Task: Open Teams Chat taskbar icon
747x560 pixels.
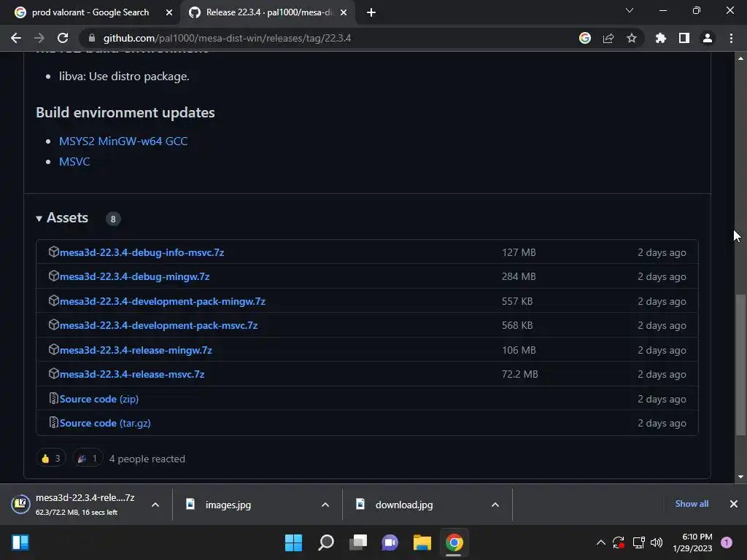Action: 390,542
